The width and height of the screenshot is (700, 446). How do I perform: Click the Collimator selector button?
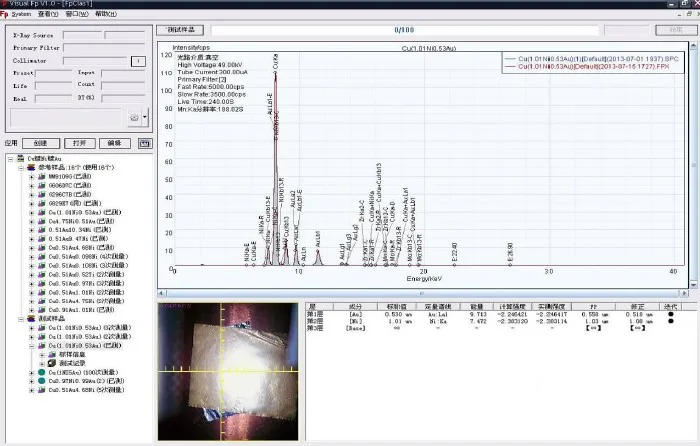pyautogui.click(x=138, y=61)
